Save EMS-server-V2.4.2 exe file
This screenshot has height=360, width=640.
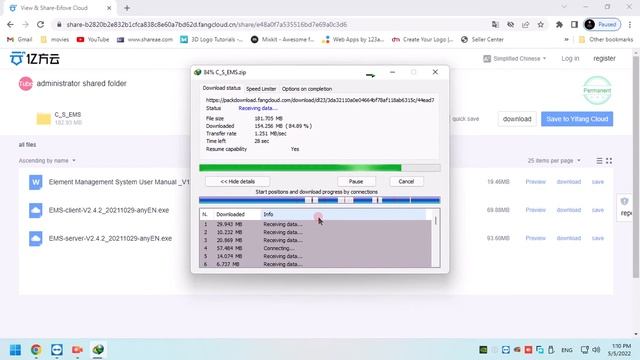coord(598,238)
